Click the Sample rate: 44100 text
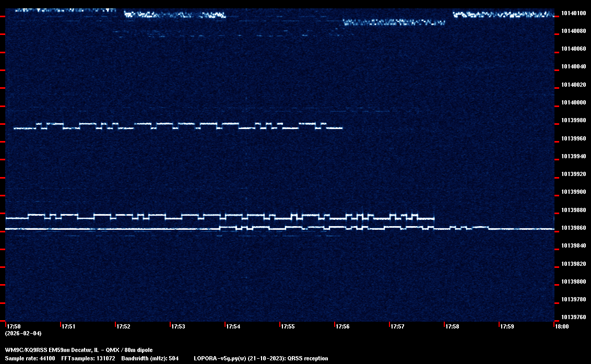The image size is (591, 364). [30, 358]
